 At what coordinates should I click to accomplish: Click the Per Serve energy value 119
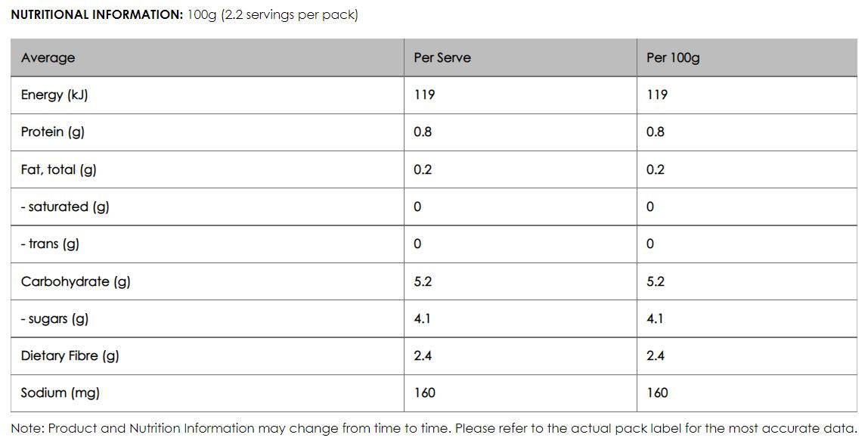click(425, 95)
